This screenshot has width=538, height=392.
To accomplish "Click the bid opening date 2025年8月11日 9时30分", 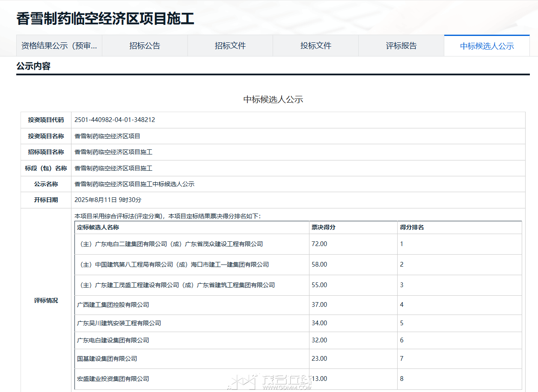I will click(108, 200).
